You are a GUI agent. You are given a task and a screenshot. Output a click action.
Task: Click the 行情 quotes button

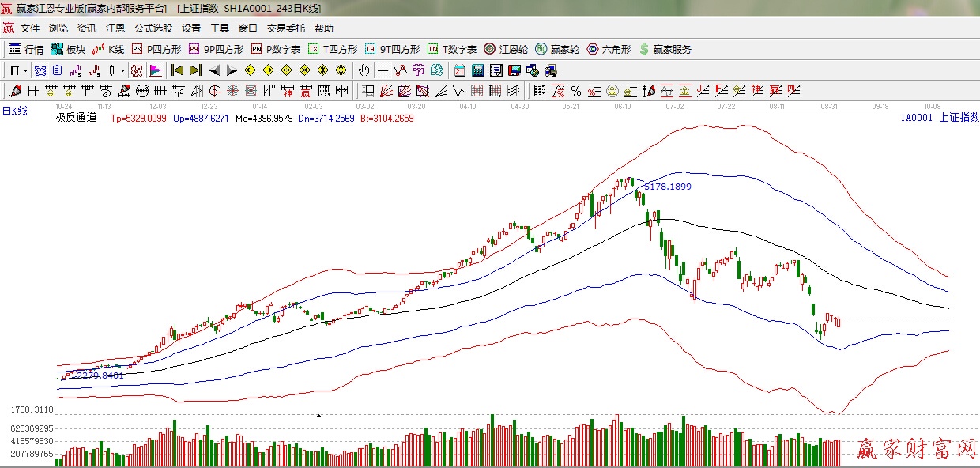point(26,49)
